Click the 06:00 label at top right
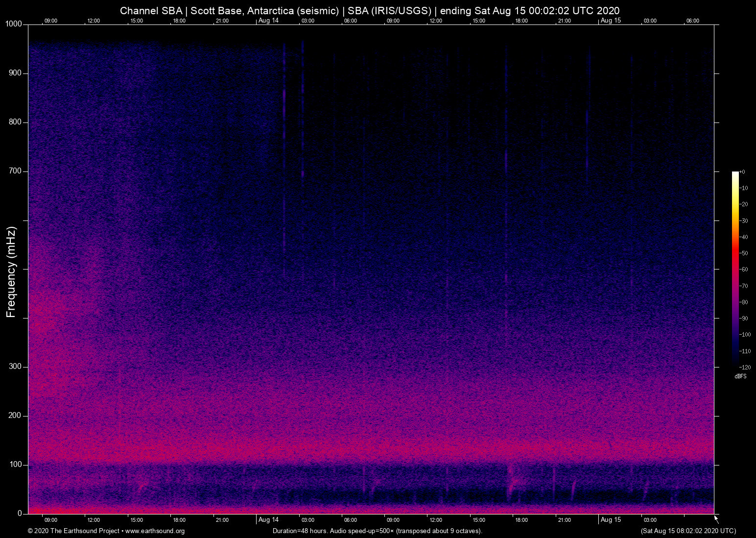The image size is (756, 538). click(x=693, y=21)
